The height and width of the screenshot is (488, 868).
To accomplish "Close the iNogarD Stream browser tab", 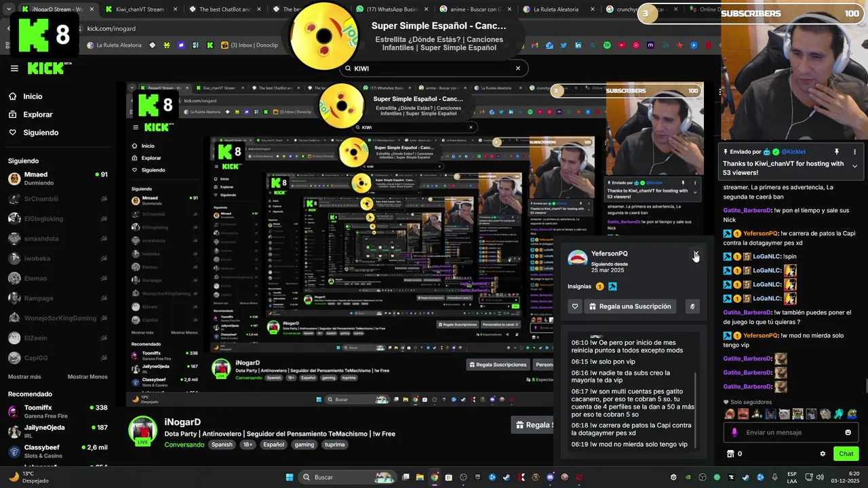I will point(92,9).
